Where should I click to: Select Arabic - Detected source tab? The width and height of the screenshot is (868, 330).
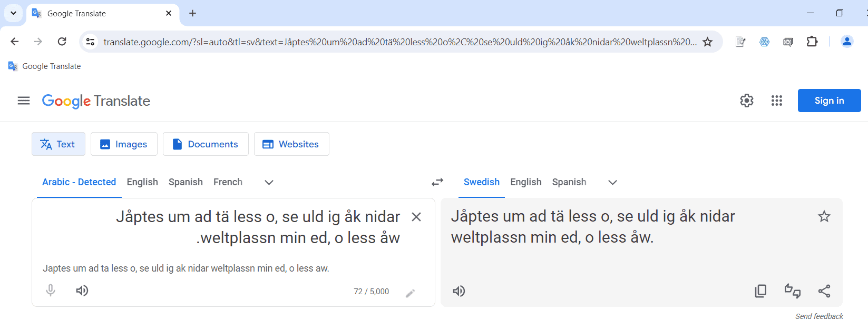[x=79, y=182]
